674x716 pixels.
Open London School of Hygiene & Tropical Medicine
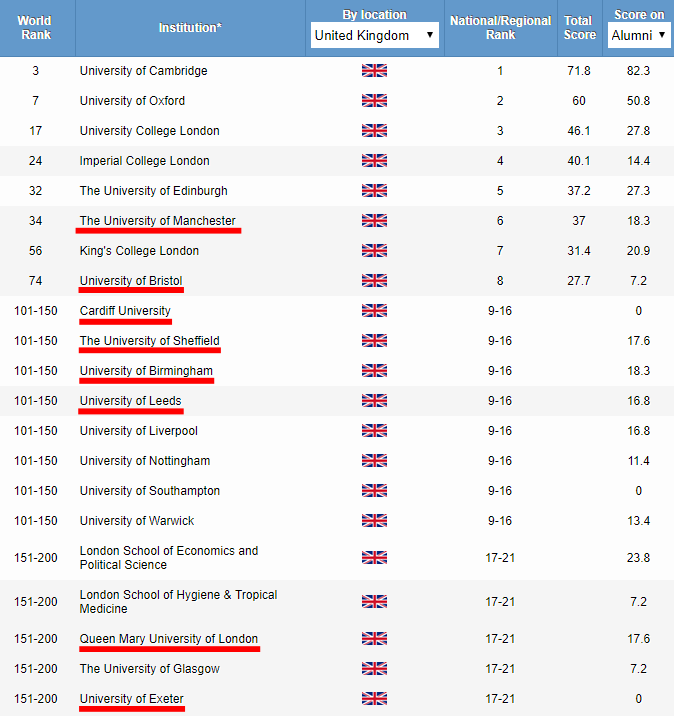point(179,601)
